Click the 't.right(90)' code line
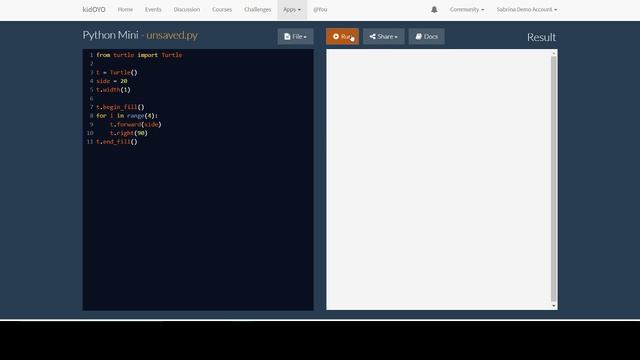Image resolution: width=640 pixels, height=360 pixels. [x=129, y=133]
